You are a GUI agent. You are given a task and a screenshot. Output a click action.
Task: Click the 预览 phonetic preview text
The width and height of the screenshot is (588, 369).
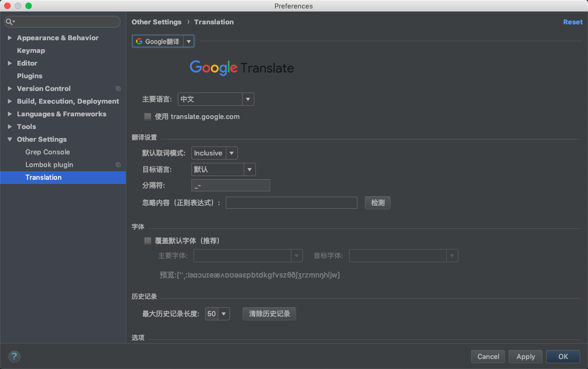(250, 275)
